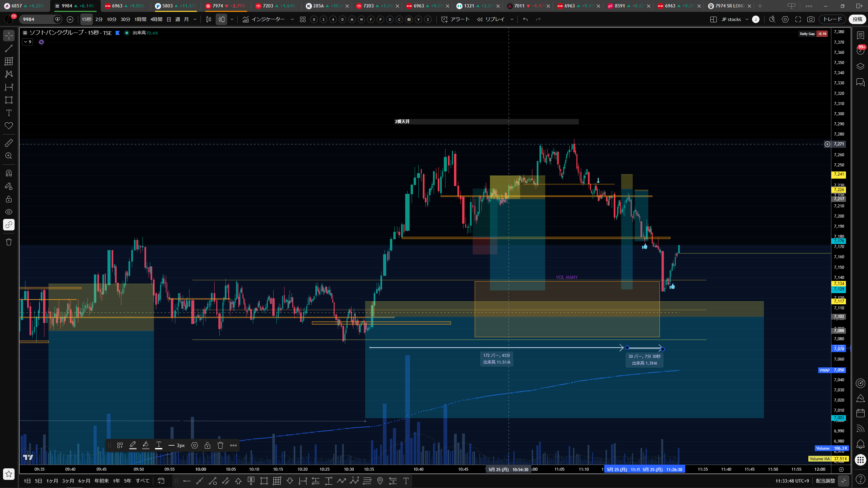This screenshot has width=868, height=488.
Task: Open the go-to-date calendar button
Action: (x=161, y=481)
